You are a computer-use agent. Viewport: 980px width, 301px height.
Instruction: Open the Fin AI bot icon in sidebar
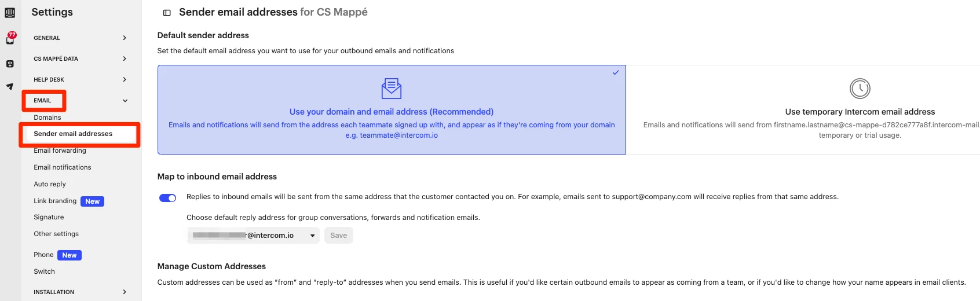[x=10, y=64]
